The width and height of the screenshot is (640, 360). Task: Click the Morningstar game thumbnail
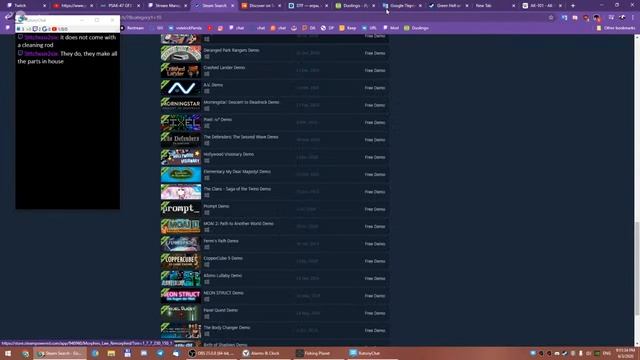point(181,105)
